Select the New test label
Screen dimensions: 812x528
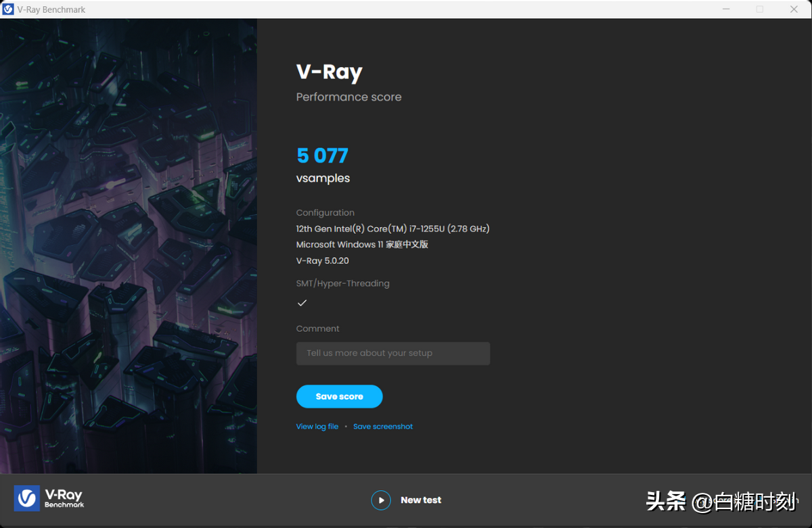[421, 500]
